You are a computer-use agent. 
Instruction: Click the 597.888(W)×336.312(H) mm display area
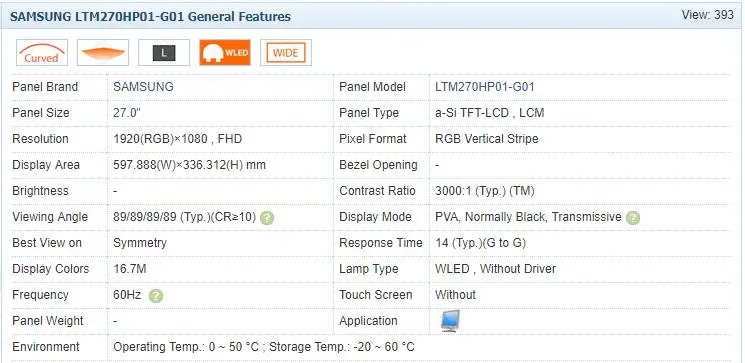pyautogui.click(x=190, y=165)
